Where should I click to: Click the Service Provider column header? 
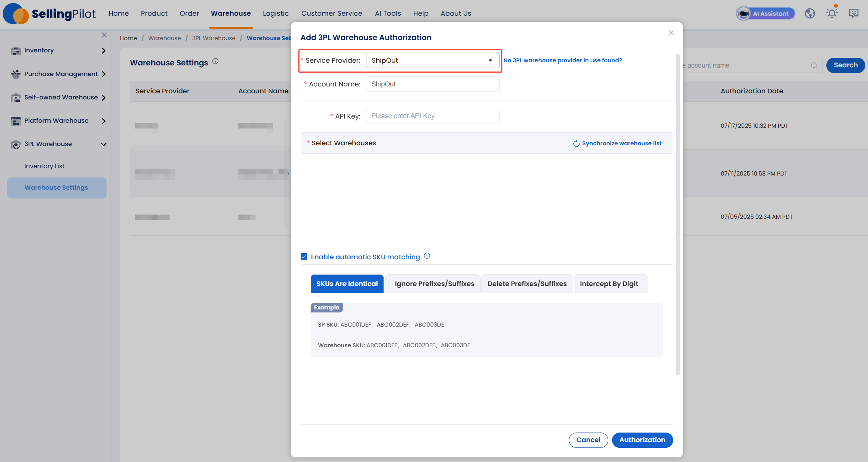tap(162, 91)
